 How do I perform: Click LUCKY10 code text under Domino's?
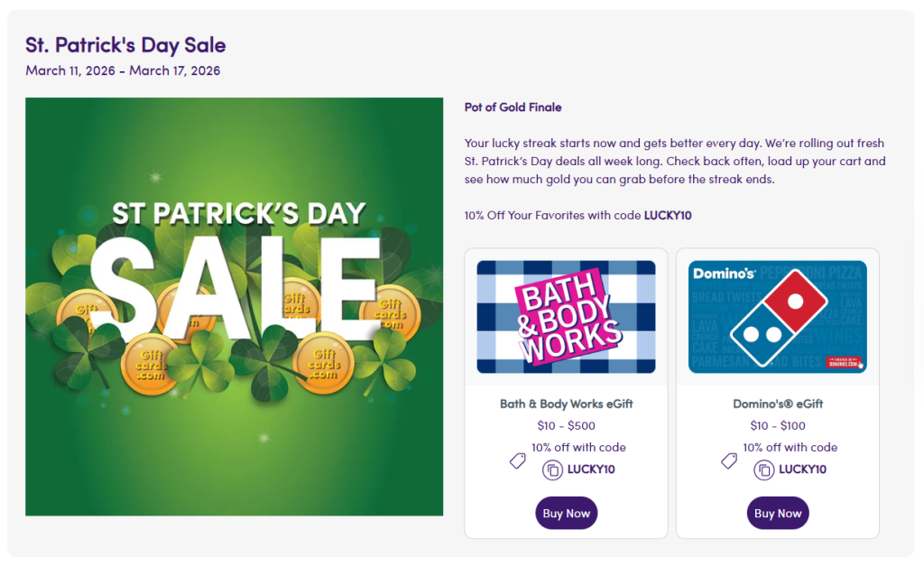(803, 469)
